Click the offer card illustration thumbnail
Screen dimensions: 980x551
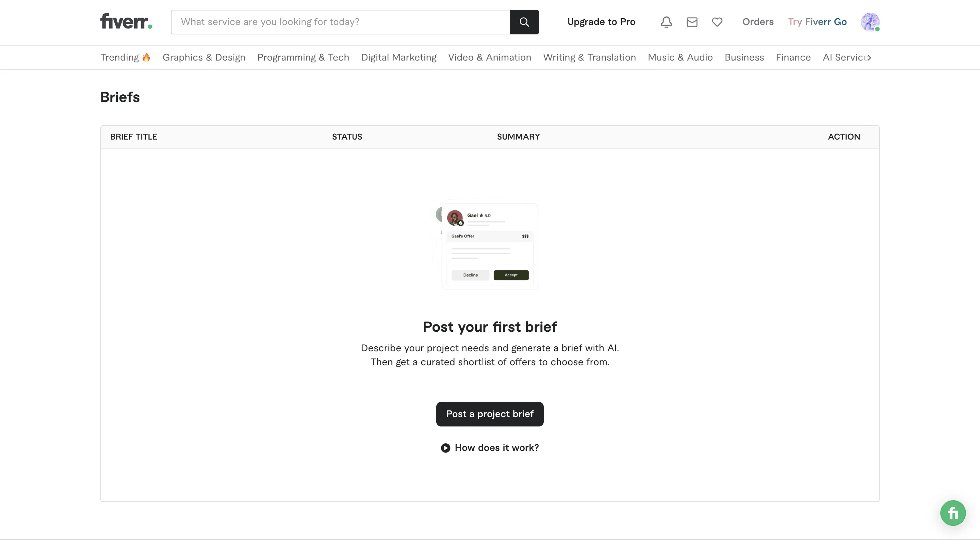[489, 246]
